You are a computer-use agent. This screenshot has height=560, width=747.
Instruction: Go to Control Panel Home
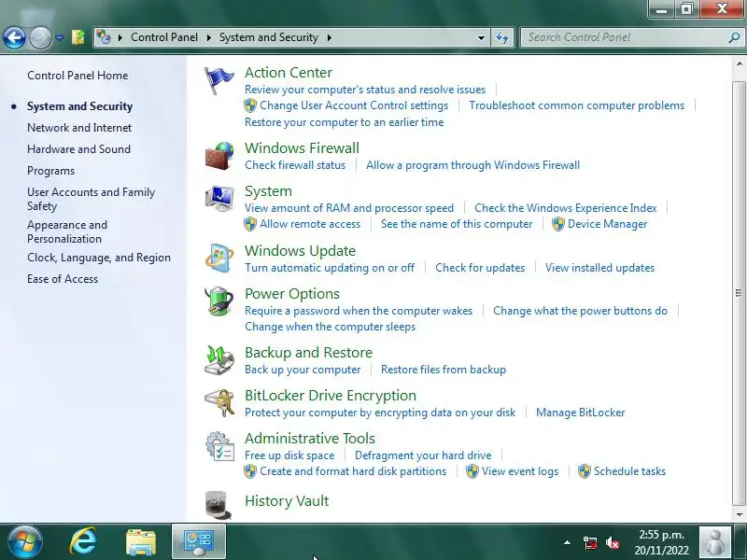click(78, 76)
